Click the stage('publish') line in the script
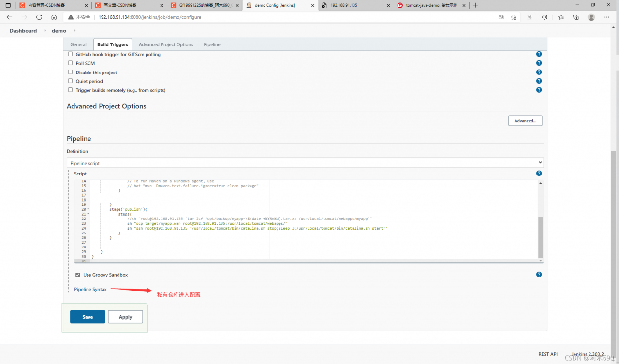This screenshot has width=619, height=364. (128, 209)
